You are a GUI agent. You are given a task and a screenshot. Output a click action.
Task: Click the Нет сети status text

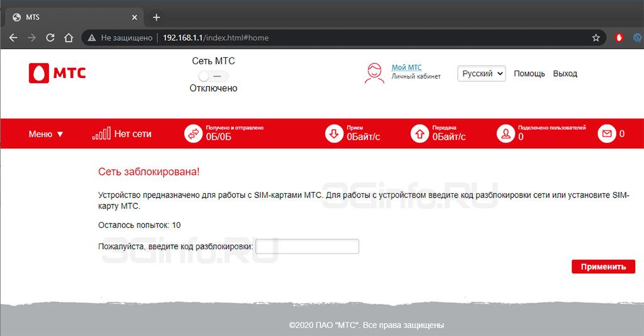(133, 134)
